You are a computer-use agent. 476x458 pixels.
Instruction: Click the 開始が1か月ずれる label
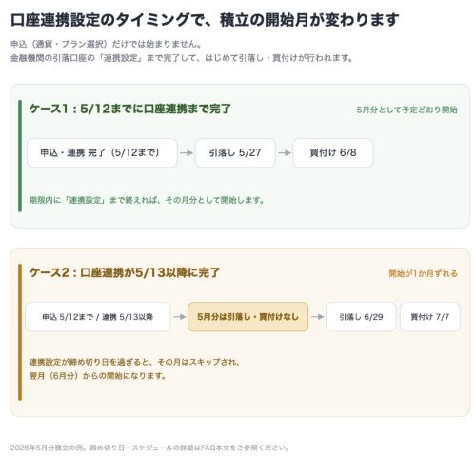tap(423, 273)
